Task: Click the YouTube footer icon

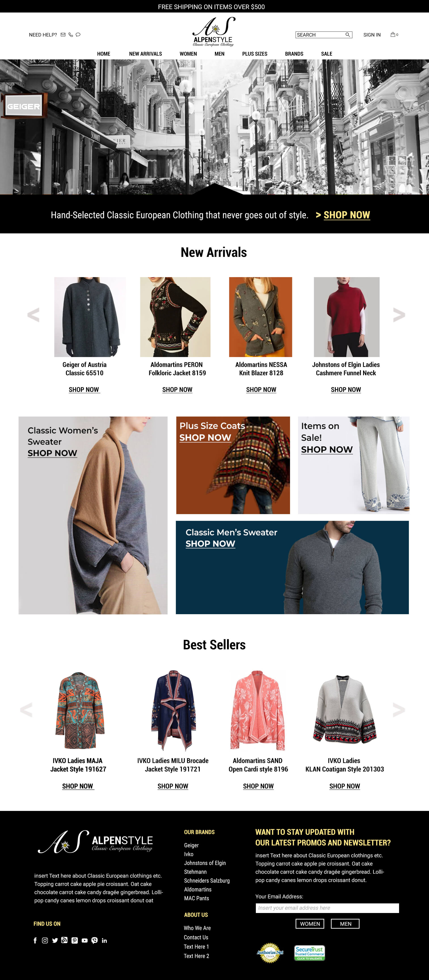Action: point(84,940)
